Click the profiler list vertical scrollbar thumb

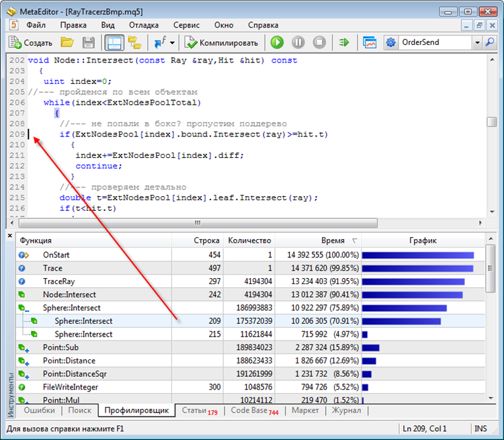coord(490,269)
